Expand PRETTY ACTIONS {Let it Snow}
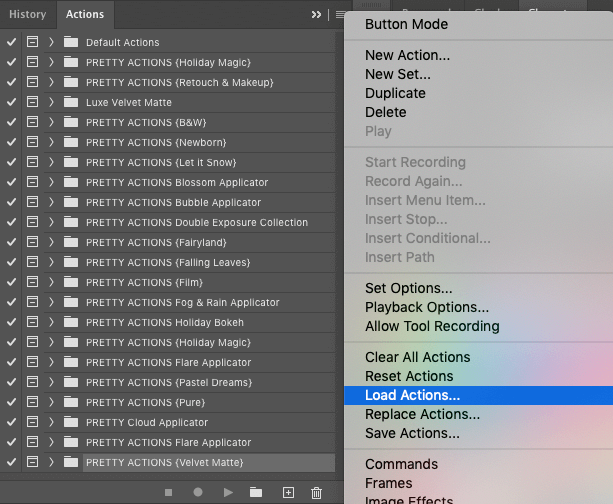Image resolution: width=613 pixels, height=504 pixels. point(51,161)
